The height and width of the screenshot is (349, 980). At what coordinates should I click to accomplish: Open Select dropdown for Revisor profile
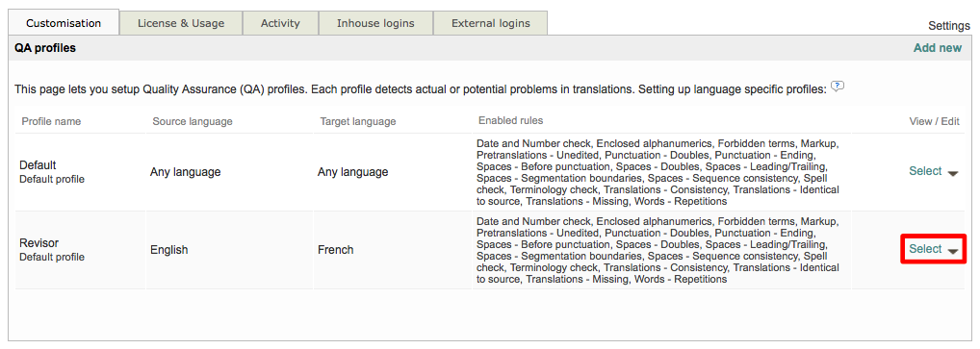934,249
